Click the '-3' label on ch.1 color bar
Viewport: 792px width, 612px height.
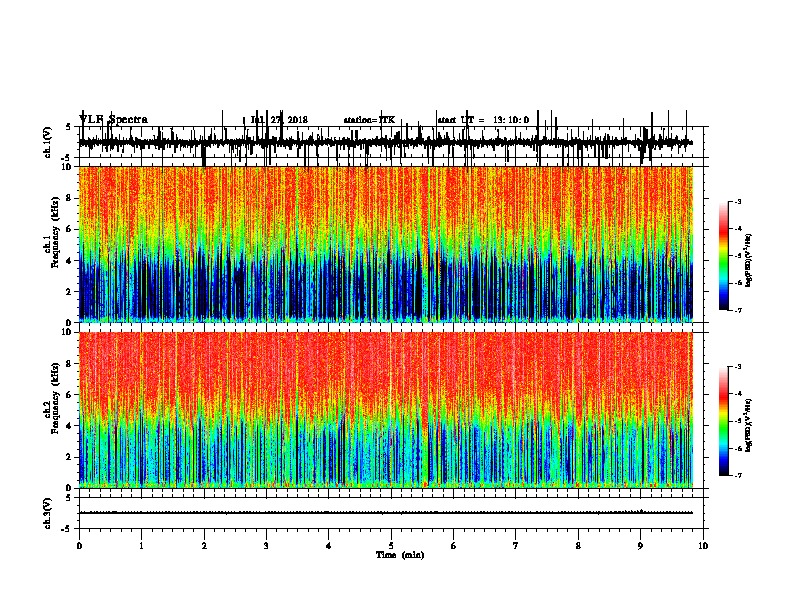[x=738, y=201]
